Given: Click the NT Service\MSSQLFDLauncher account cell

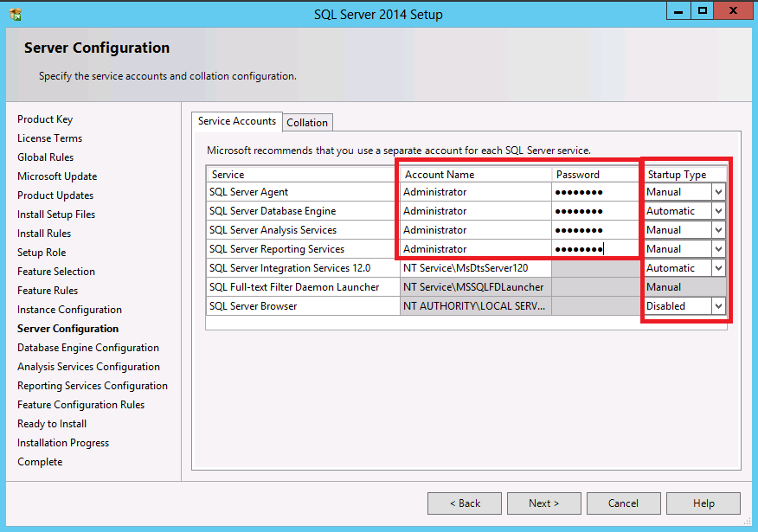Looking at the screenshot, I should [476, 287].
